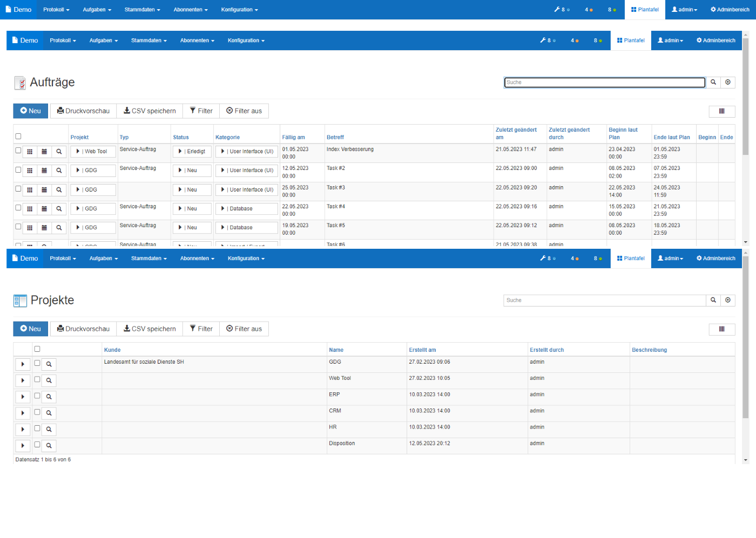Click the Neu button in the Aufträge toolbar
The image size is (756, 538).
coord(31,111)
